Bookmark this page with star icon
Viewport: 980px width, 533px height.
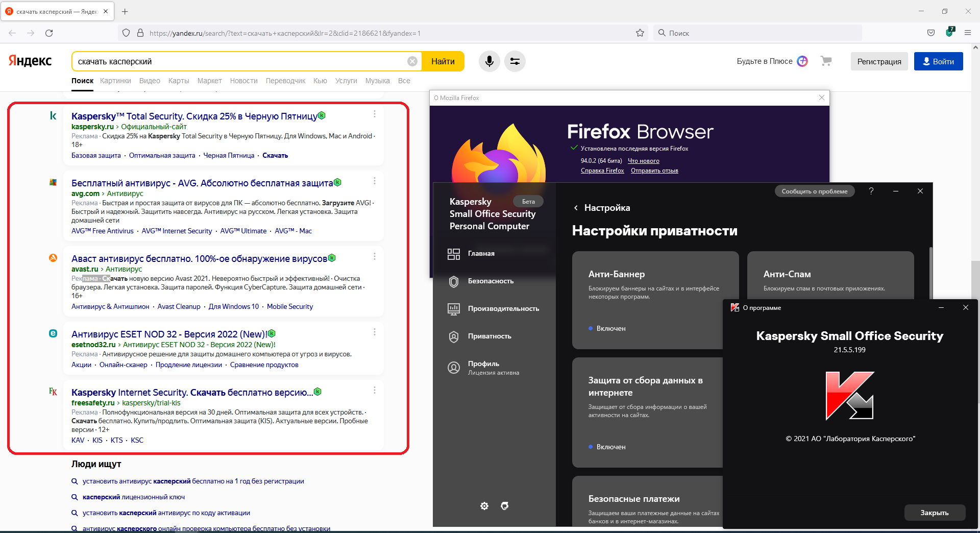(x=640, y=33)
